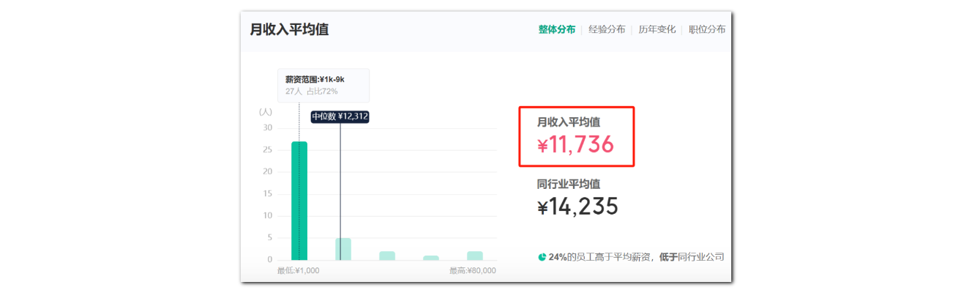Click the 27人 占比72% text
This screenshot has width=980, height=290.
312,92
